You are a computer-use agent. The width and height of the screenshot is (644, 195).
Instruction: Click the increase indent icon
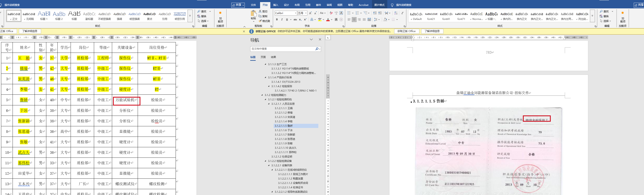[x=380, y=13]
